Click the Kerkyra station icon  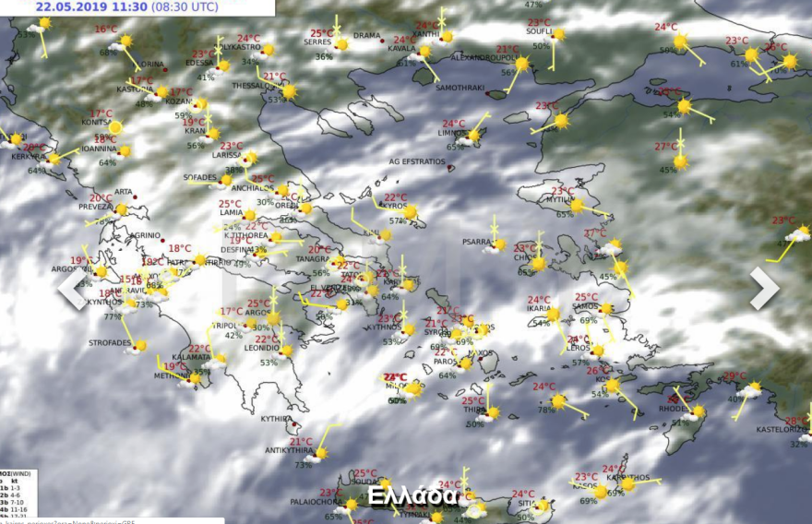click(54, 160)
